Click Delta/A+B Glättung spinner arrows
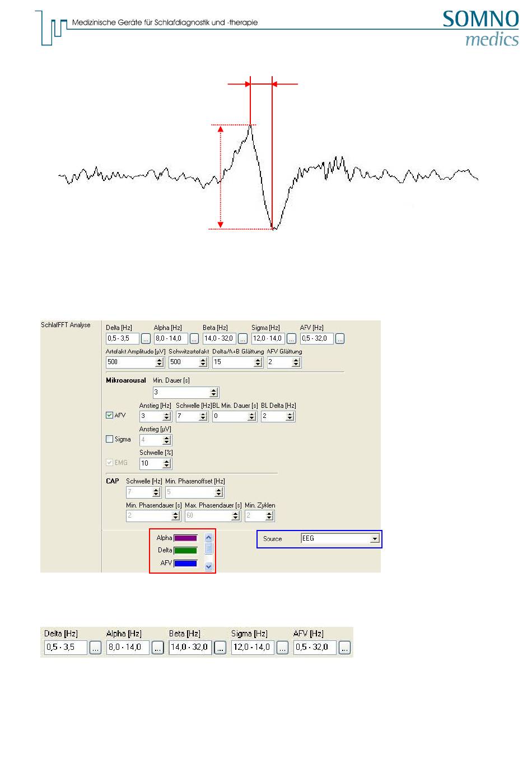Viewport: 532px width, 777px height. tap(258, 362)
